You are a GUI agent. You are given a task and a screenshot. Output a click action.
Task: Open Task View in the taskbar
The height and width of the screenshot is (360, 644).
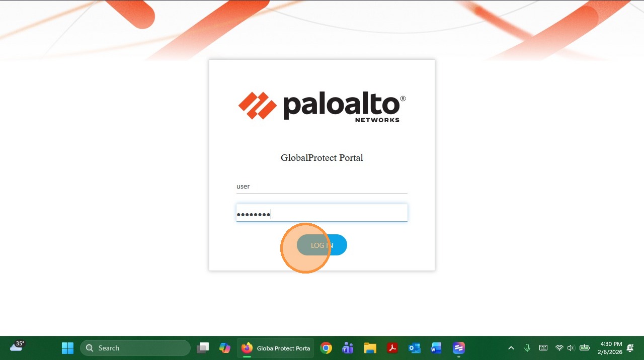(x=203, y=348)
